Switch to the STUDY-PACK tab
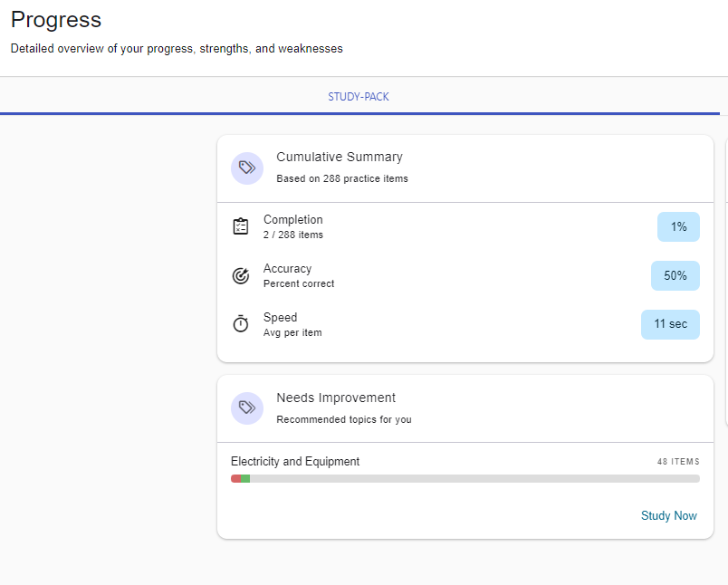Viewport: 728px width, 585px height. pos(359,97)
